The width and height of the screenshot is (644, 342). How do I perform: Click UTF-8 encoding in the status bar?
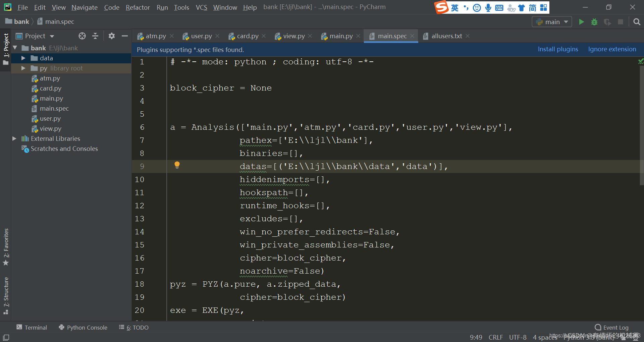coord(518,337)
